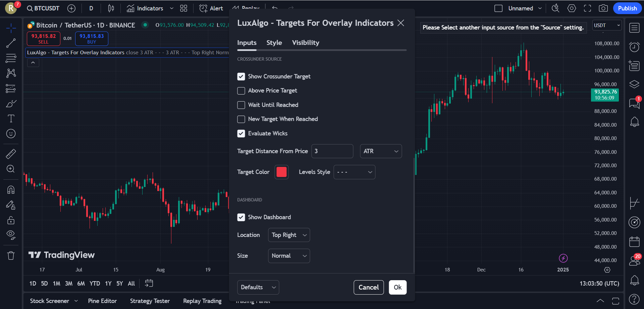Open the ATR distance unit dropdown

381,151
